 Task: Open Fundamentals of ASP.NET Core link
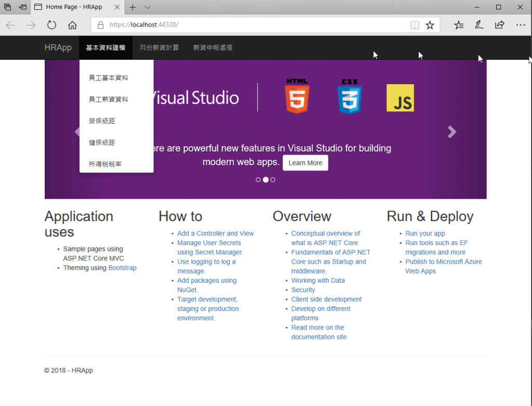pyautogui.click(x=331, y=261)
